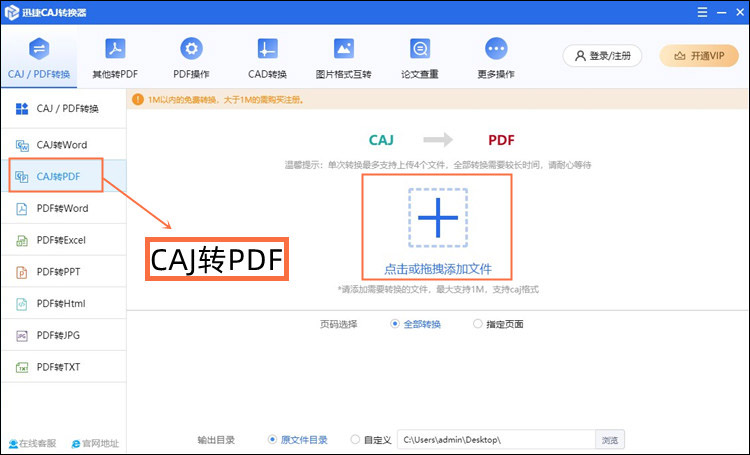Click the 开通VIP button

[699, 56]
